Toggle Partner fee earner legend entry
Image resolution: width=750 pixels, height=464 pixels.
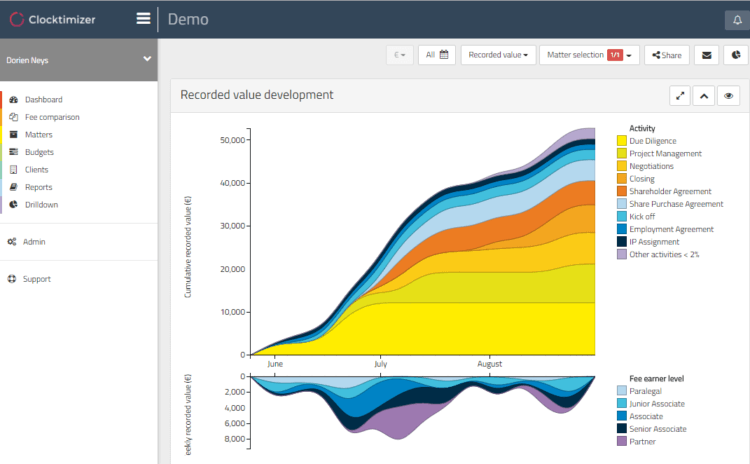(x=636, y=442)
